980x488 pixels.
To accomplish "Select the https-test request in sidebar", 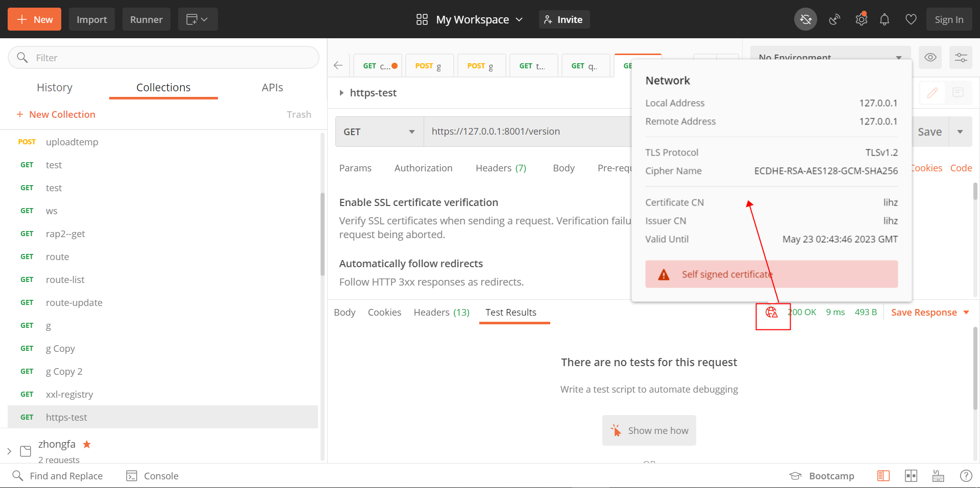I will click(163, 417).
